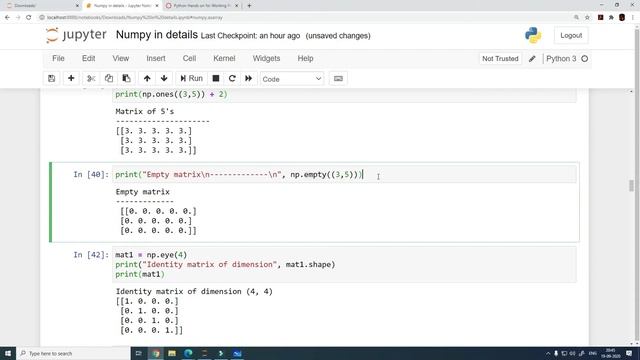The height and width of the screenshot is (360, 640).
Task: Click the In [40] prompt label
Action: (x=91, y=175)
